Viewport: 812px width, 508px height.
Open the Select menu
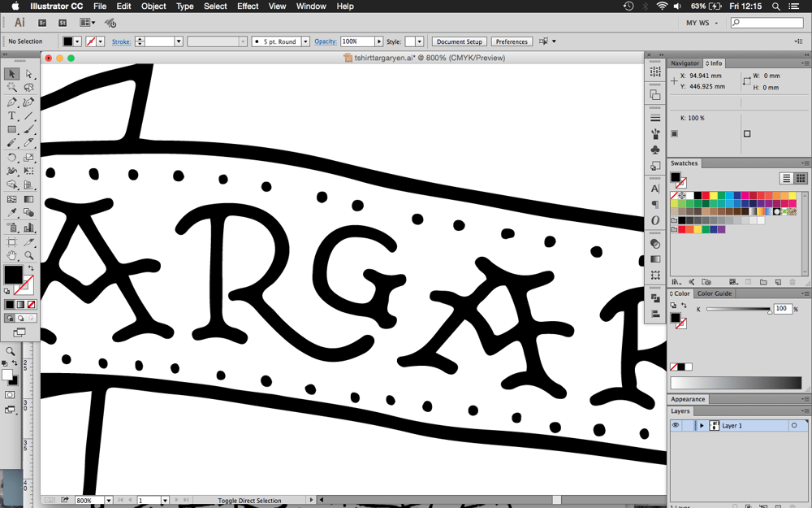(215, 7)
